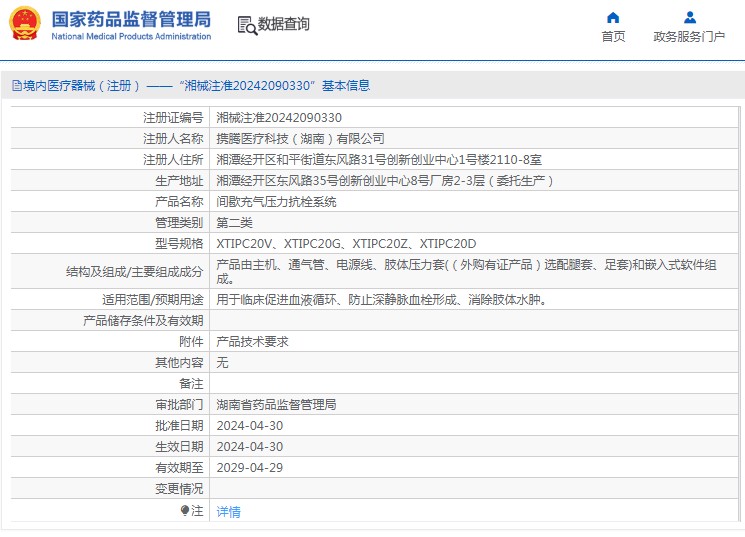Click National Medical Products Administration text
Image resolution: width=745 pixels, height=537 pixels.
(x=131, y=37)
